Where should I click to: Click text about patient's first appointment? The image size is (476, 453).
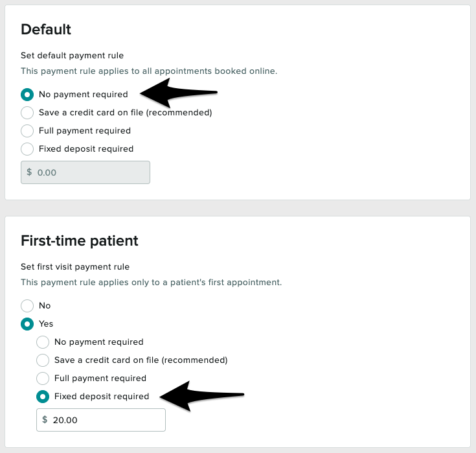(x=151, y=283)
